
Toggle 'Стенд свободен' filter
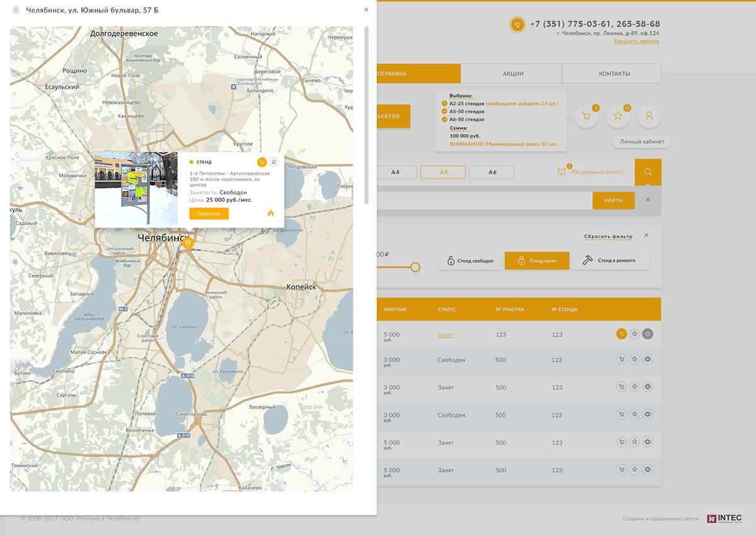(x=471, y=260)
